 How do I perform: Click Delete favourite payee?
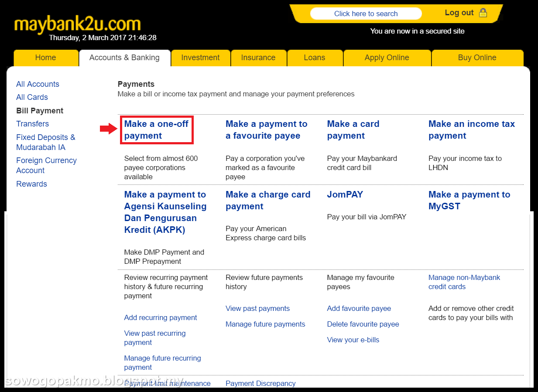363,324
